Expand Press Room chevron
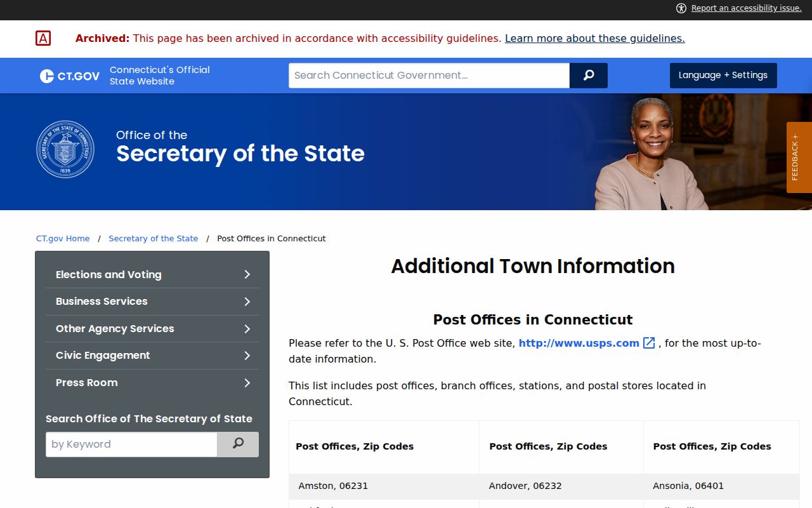 click(x=247, y=383)
